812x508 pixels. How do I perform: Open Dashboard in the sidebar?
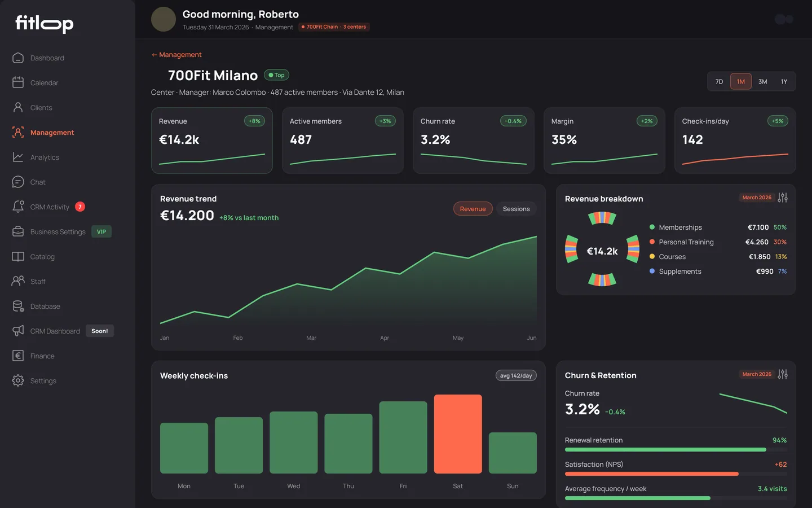47,58
